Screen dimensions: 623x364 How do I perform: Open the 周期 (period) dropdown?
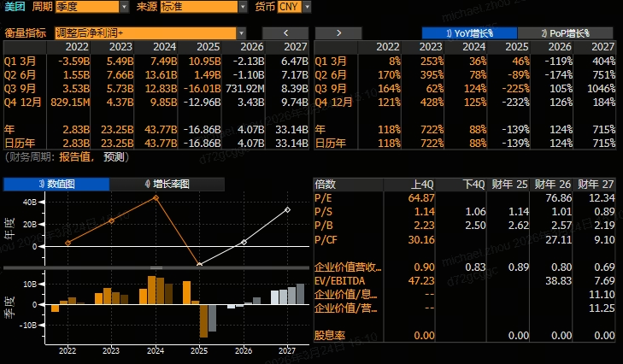[x=93, y=7]
